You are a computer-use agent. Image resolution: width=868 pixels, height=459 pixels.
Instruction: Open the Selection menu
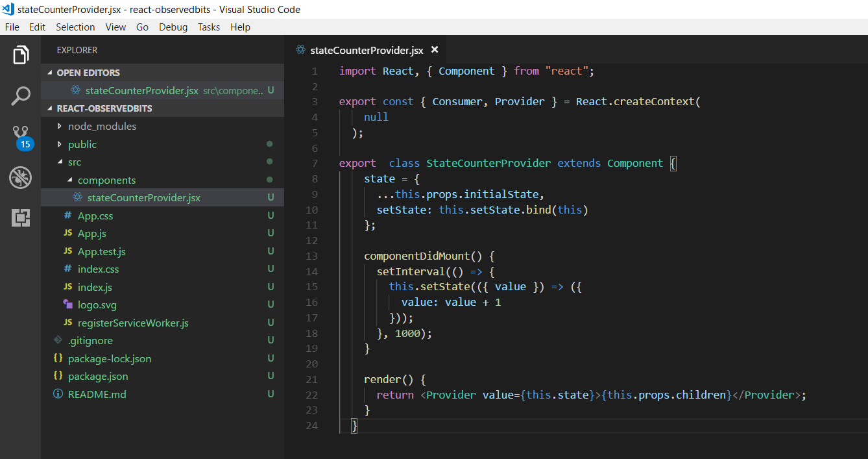click(x=75, y=27)
